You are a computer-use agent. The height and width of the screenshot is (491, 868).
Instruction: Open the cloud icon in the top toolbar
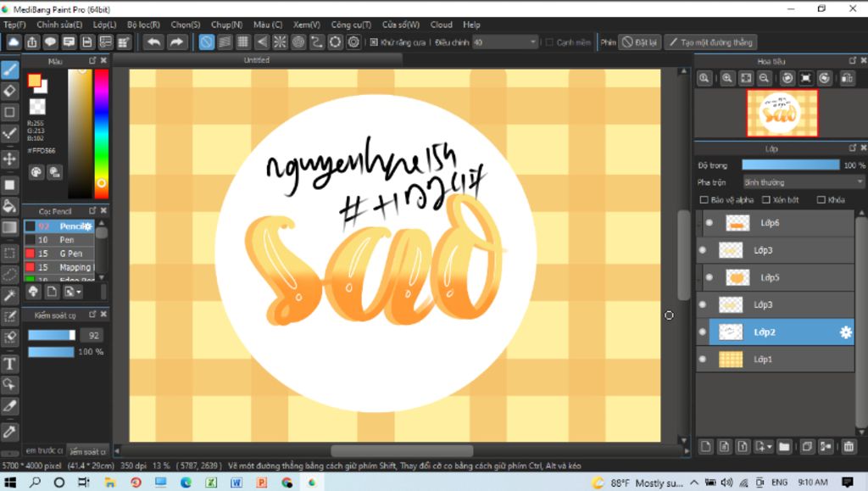pyautogui.click(x=14, y=42)
